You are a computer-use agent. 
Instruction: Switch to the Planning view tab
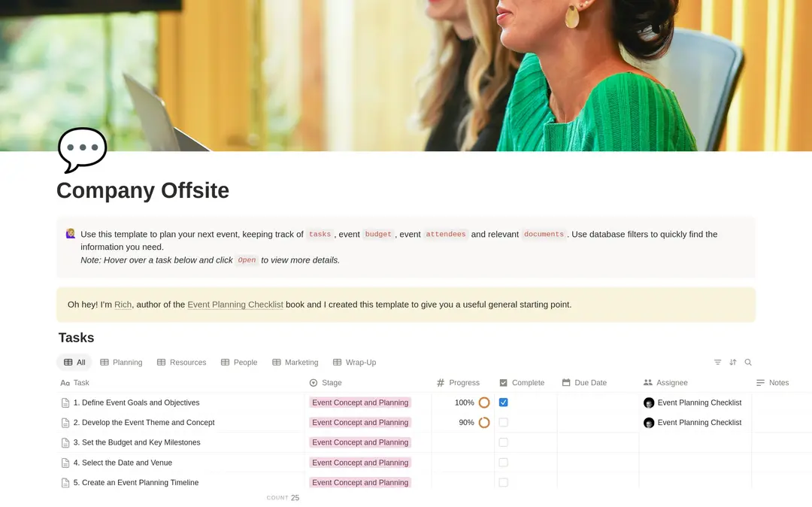coord(121,363)
